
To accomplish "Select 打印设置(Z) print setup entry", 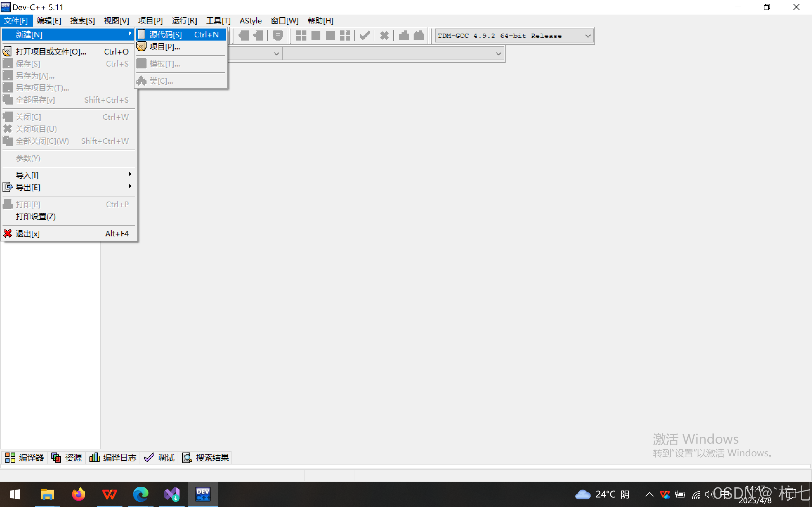I will coord(36,217).
